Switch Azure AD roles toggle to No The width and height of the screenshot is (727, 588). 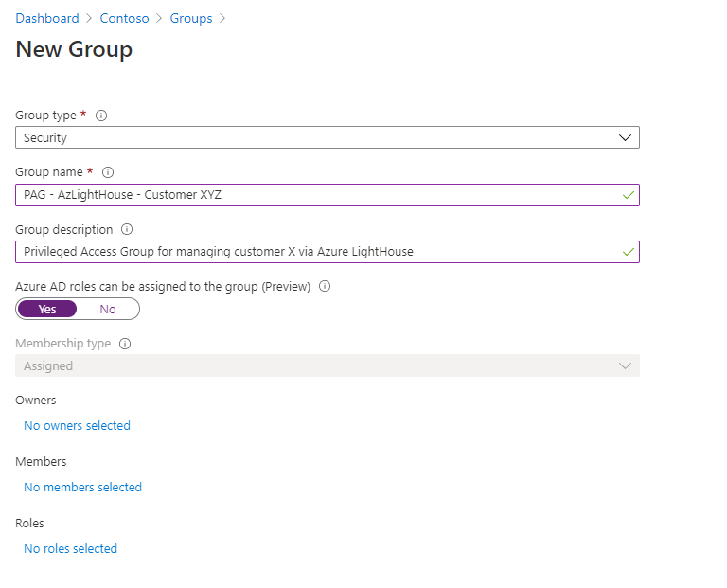click(x=108, y=309)
